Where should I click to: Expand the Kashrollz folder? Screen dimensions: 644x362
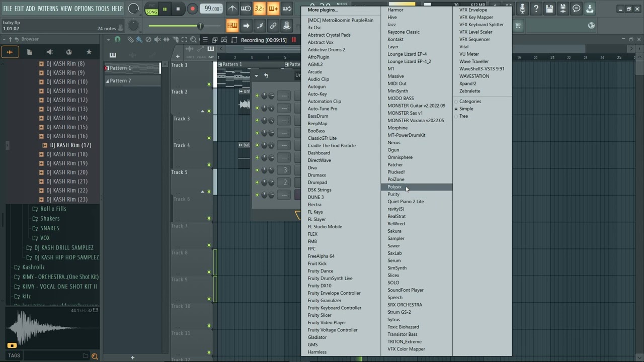click(x=33, y=267)
